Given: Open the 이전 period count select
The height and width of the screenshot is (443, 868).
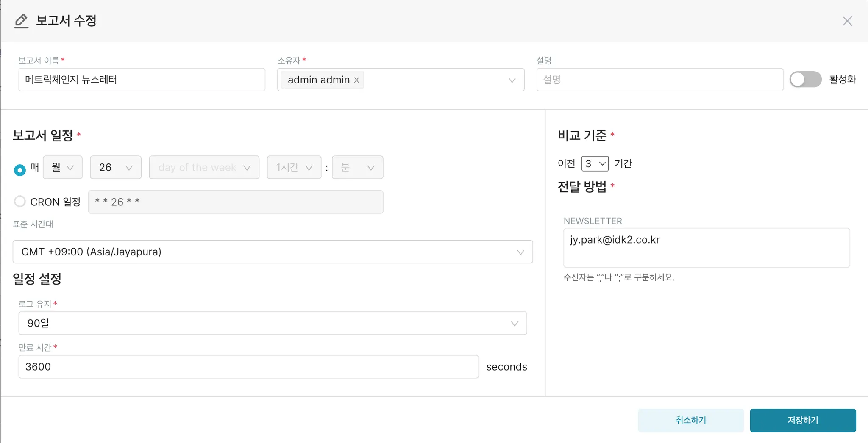Looking at the screenshot, I should [x=595, y=163].
